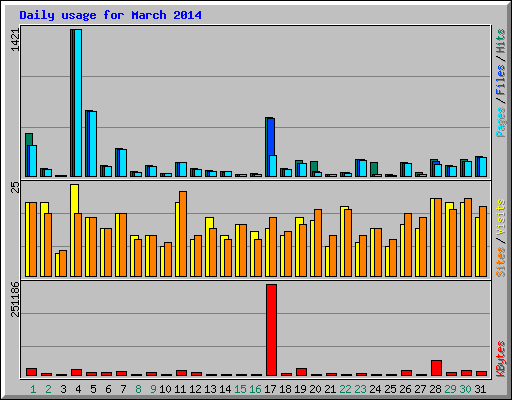
Task: Click day 6 label on x-axis
Action: pyautogui.click(x=108, y=389)
